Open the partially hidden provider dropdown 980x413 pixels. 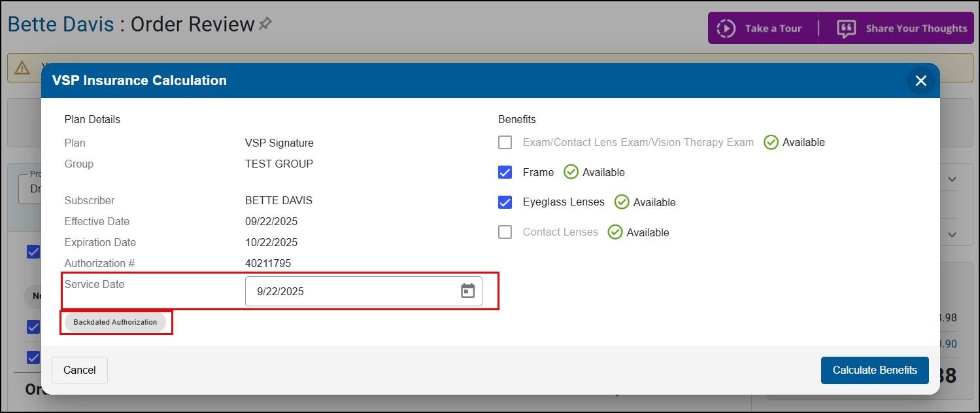point(29,189)
